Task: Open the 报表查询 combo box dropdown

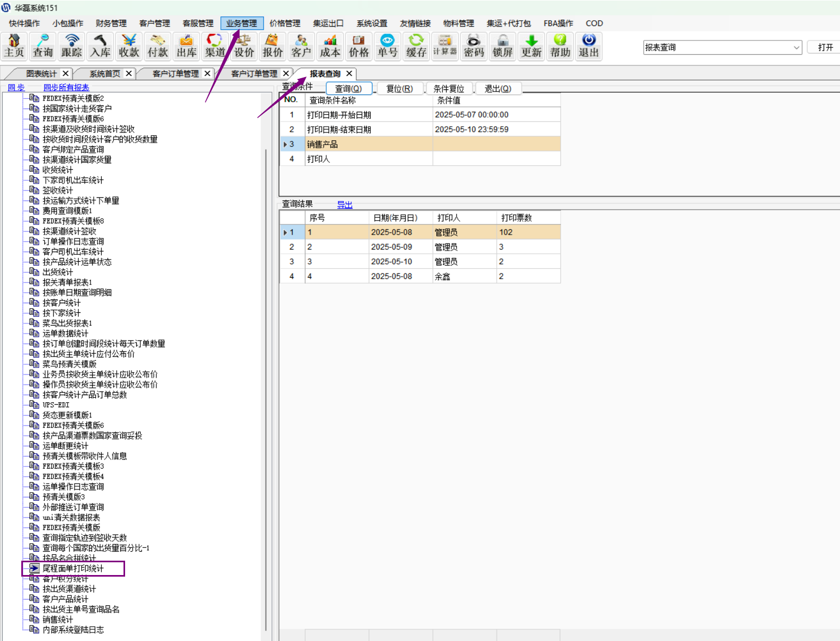Action: pyautogui.click(x=796, y=47)
